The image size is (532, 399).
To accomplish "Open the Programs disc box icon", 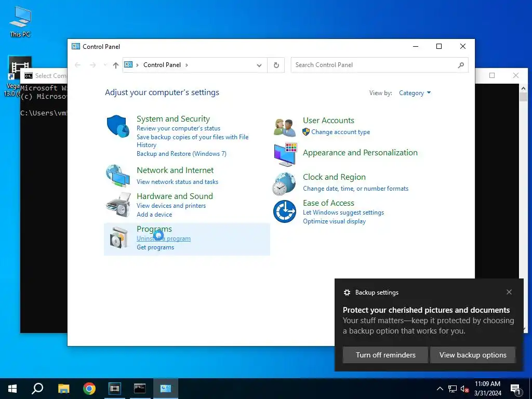I will pos(119,237).
